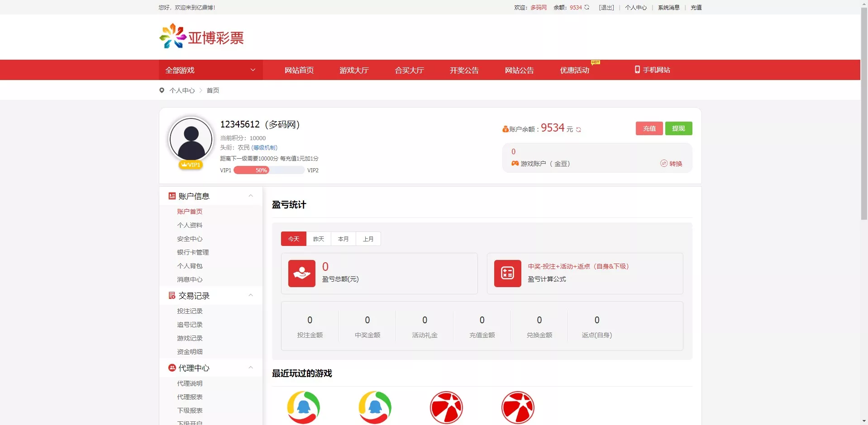Switch to the 上月 tab
This screenshot has width=868, height=425.
[x=368, y=239]
